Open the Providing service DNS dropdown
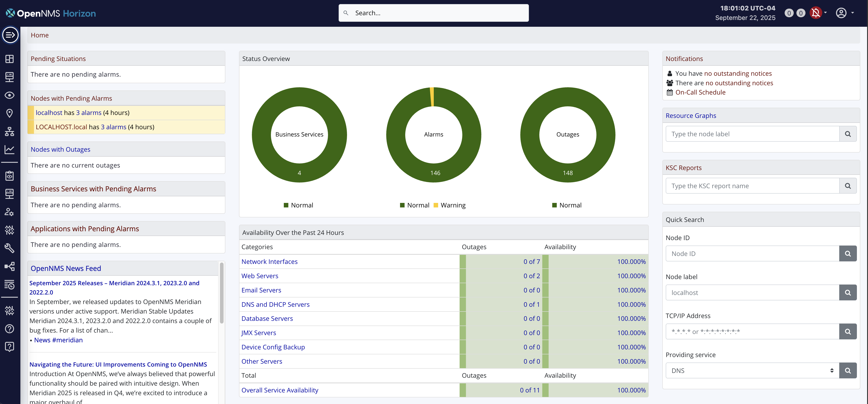The image size is (868, 404). pos(751,370)
